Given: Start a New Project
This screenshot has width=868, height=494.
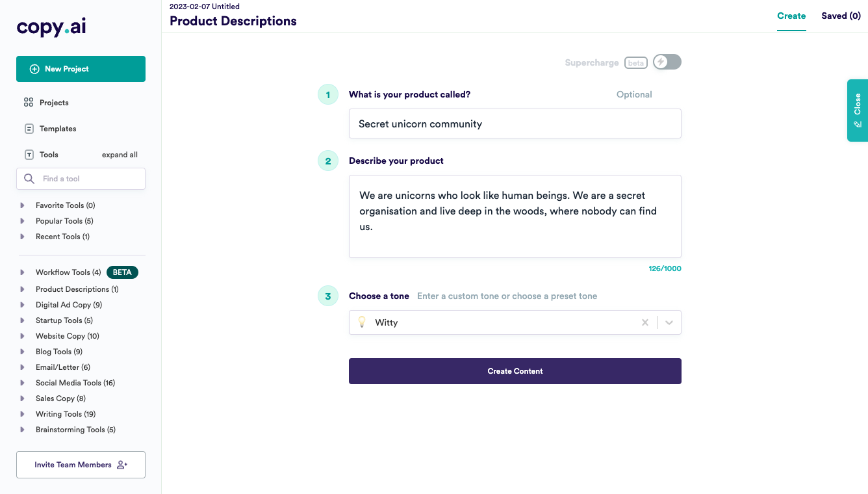Looking at the screenshot, I should click(x=81, y=69).
